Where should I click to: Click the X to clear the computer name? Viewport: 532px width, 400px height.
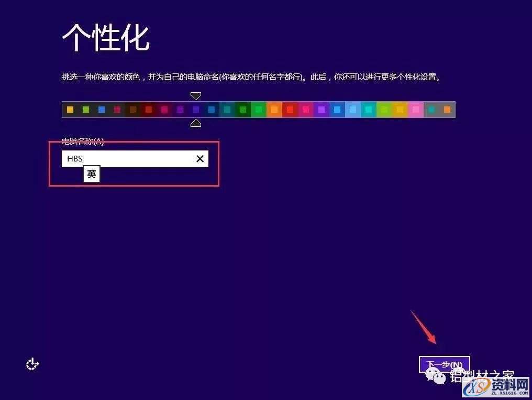pos(199,158)
